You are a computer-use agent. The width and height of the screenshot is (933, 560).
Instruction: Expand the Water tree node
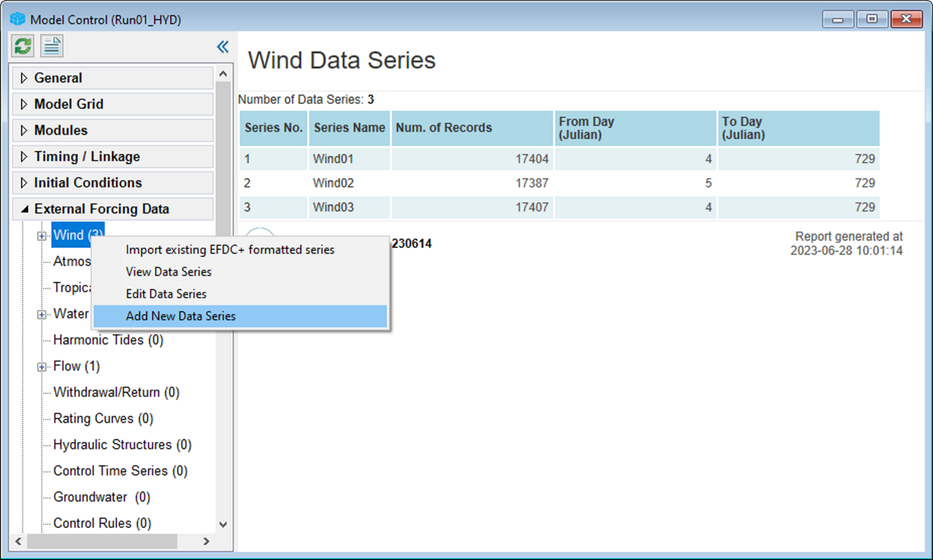pos(42,314)
